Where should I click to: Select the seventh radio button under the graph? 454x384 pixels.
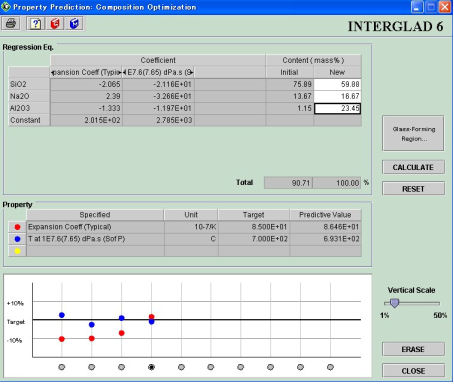pos(241,367)
